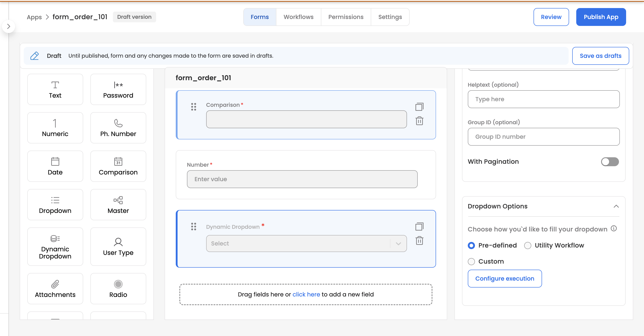Select the Password field type tile
Image resolution: width=644 pixels, height=336 pixels.
[x=118, y=89]
